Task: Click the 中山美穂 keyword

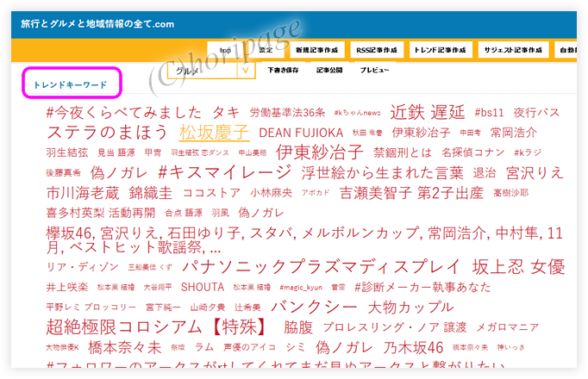Action: pos(253,152)
